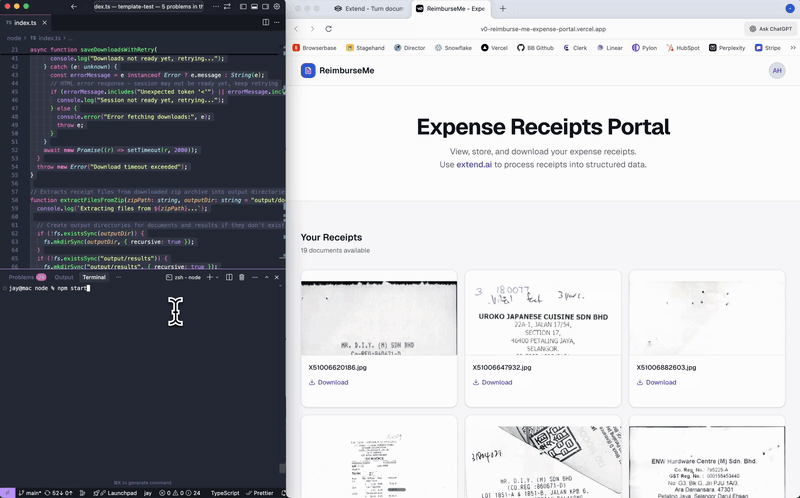Follow the extend.ai link

474,165
